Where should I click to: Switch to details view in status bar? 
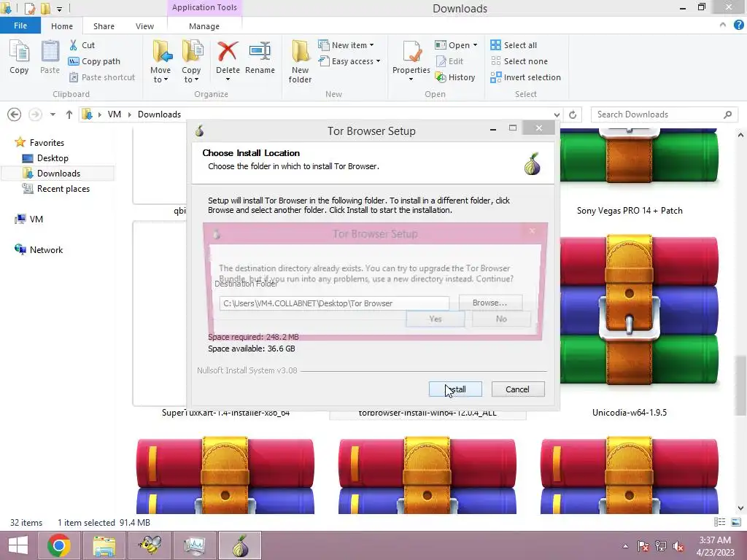(719, 522)
